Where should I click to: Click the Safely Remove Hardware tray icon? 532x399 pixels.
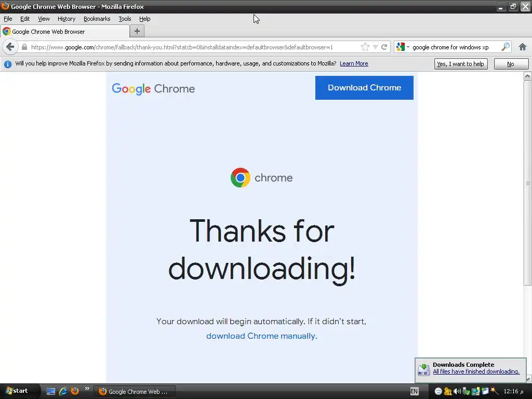tap(466, 392)
